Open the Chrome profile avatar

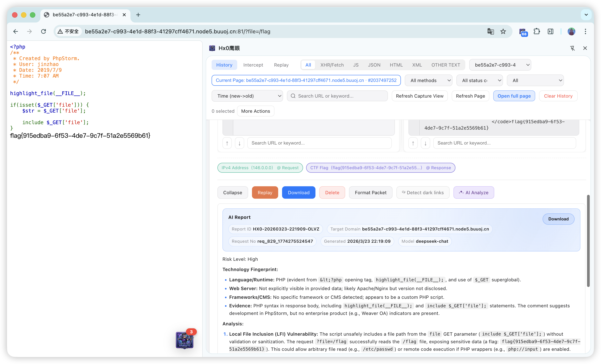pos(571,31)
